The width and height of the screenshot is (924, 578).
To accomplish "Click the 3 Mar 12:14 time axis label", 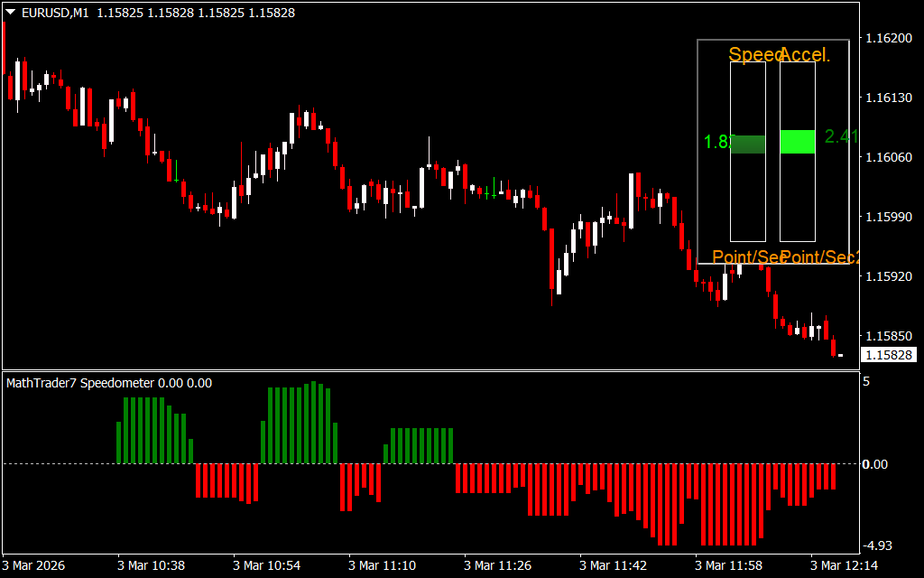I will pos(844,565).
